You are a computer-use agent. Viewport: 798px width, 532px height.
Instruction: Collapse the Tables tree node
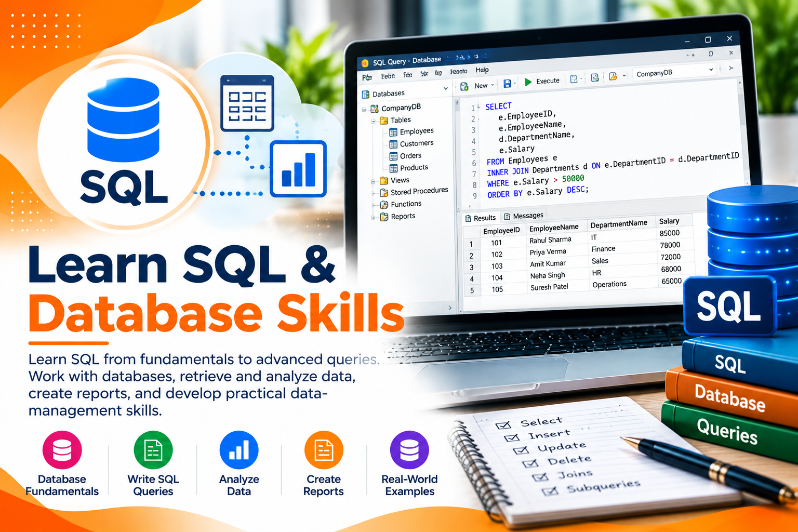[x=374, y=122]
